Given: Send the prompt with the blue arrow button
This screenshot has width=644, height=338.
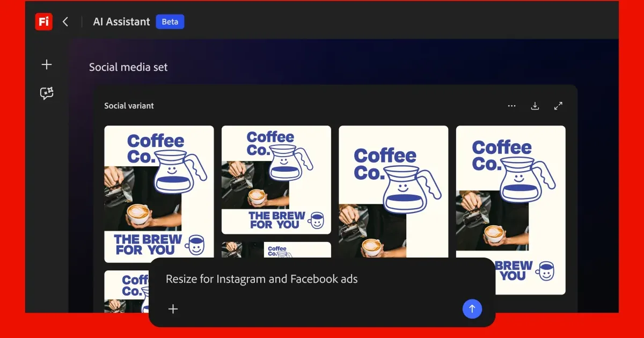Looking at the screenshot, I should click(472, 309).
